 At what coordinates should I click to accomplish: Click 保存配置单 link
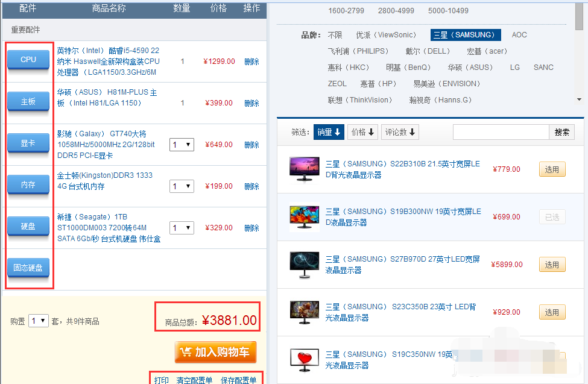click(x=238, y=380)
